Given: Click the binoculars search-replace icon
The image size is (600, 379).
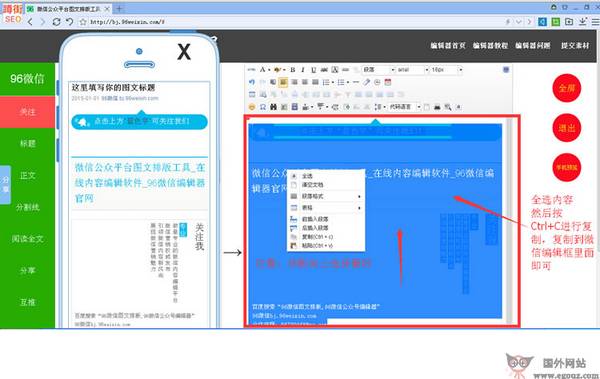Looking at the screenshot, I should pyautogui.click(x=273, y=107).
